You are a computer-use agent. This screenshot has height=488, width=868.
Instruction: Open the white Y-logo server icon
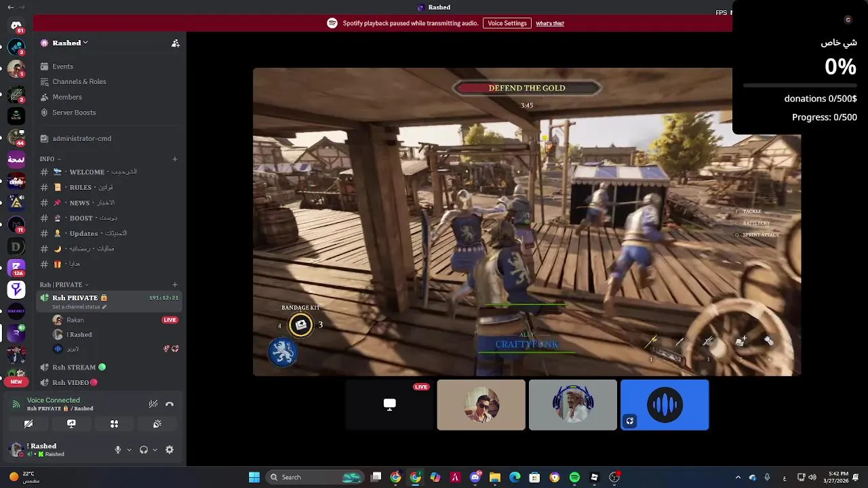point(16,290)
